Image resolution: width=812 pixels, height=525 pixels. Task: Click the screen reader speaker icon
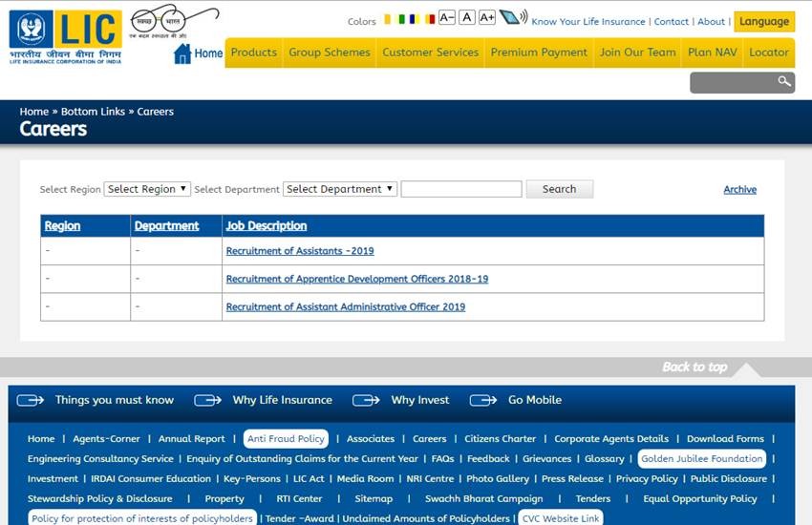click(512, 17)
